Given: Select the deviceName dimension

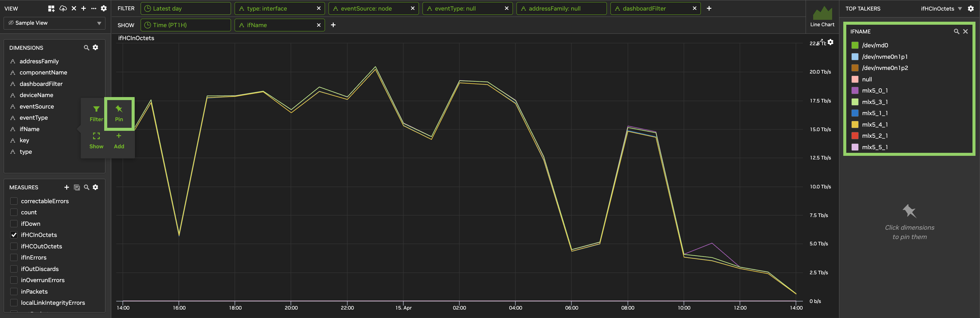Looking at the screenshot, I should click(36, 95).
